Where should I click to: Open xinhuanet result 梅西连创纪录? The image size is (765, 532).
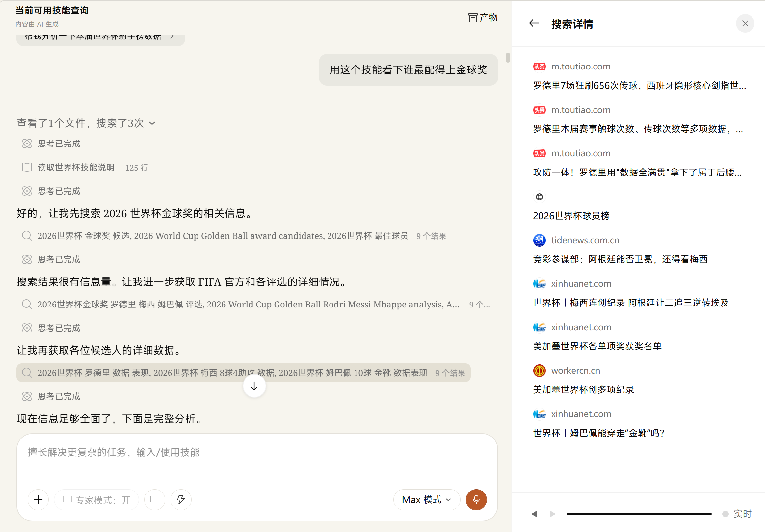pyautogui.click(x=631, y=293)
